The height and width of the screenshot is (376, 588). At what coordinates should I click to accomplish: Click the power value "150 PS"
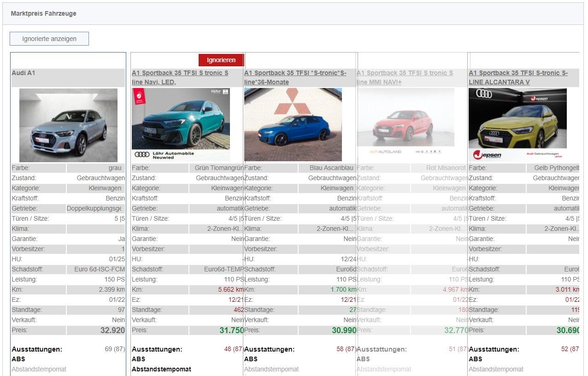pyautogui.click(x=115, y=280)
